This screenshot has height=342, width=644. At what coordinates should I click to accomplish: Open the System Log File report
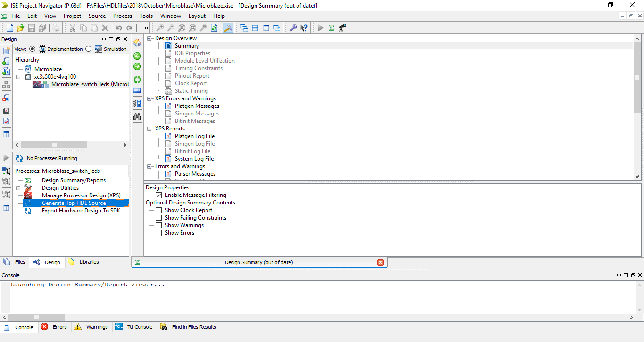tap(194, 159)
